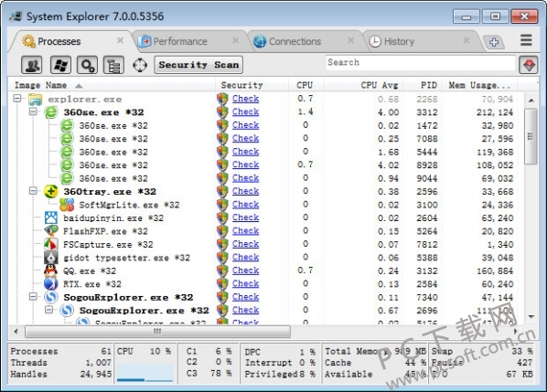The image size is (547, 392).
Task: Click Check link for FlashFXP.exe
Action: 245,231
